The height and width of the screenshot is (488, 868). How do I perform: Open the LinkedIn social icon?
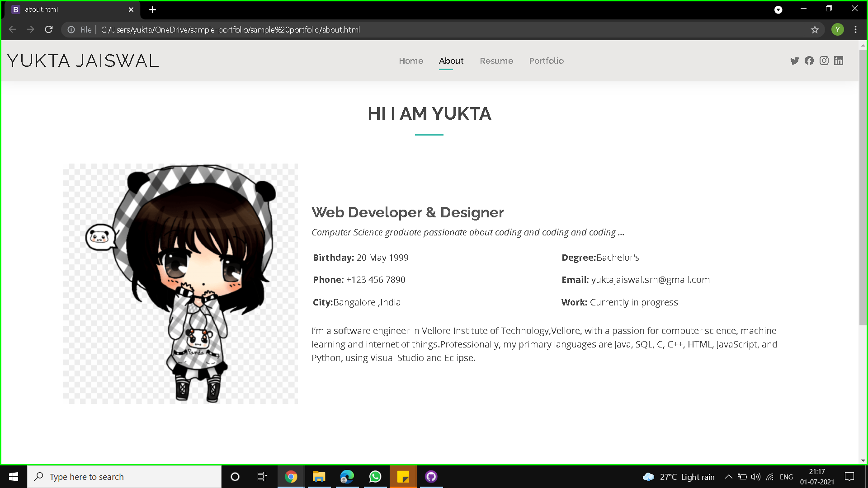(x=839, y=61)
